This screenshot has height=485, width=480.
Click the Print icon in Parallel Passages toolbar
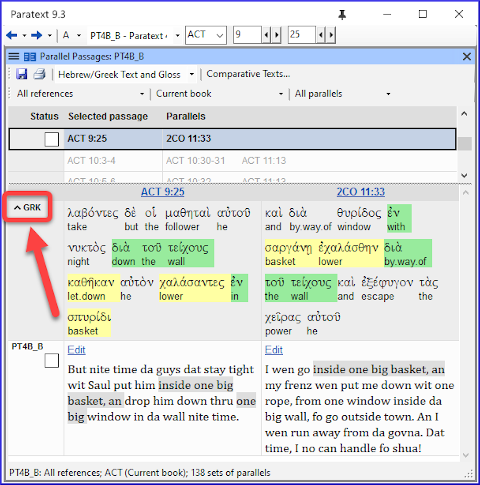point(39,74)
